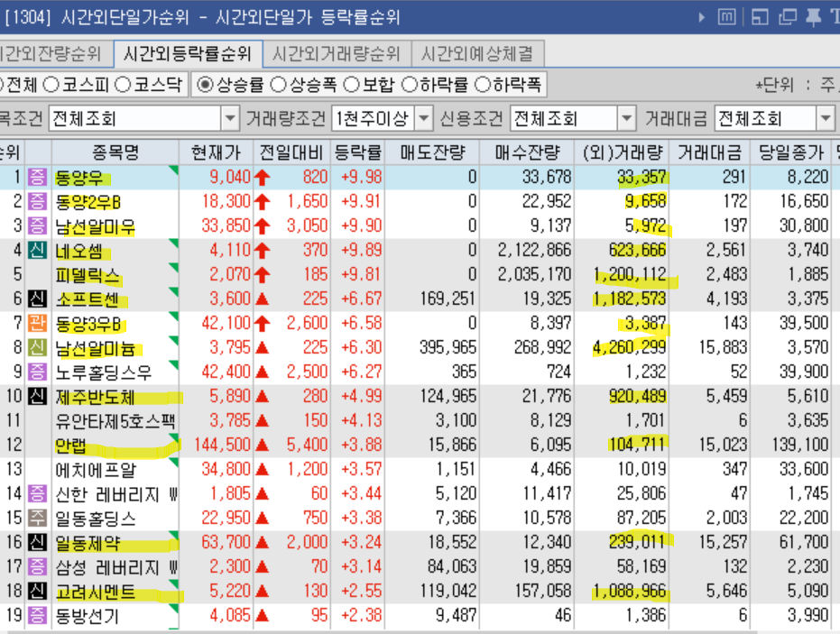Click the 주 badge beside 일동홀딩스
840x634 pixels.
[x=37, y=518]
